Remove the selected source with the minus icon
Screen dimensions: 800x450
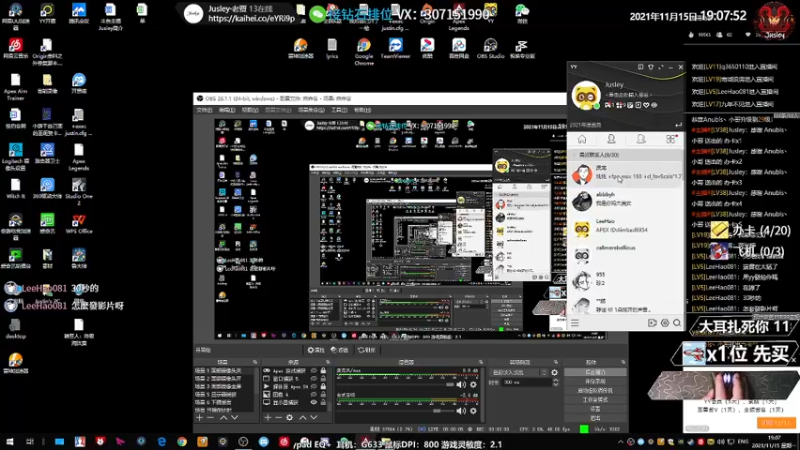pos(278,417)
